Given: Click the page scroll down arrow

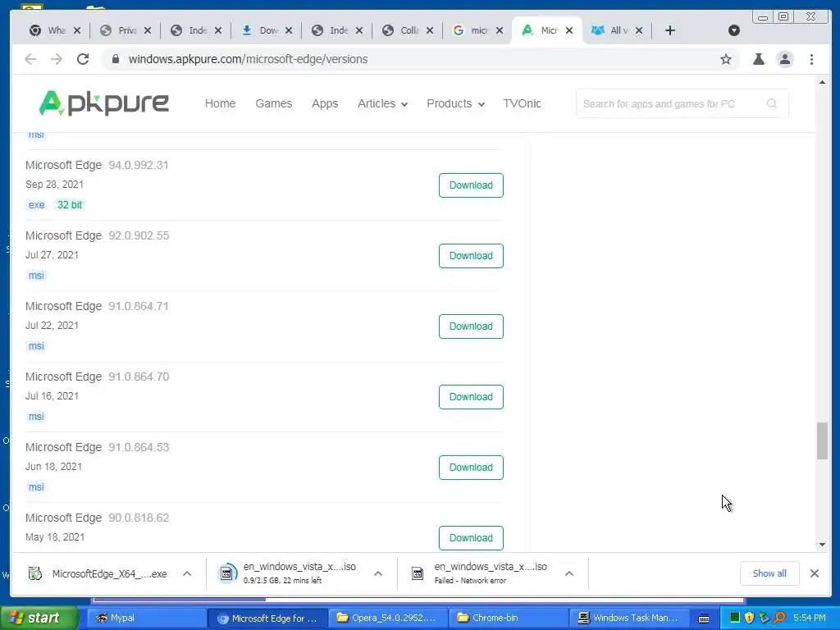Looking at the screenshot, I should coord(822,545).
